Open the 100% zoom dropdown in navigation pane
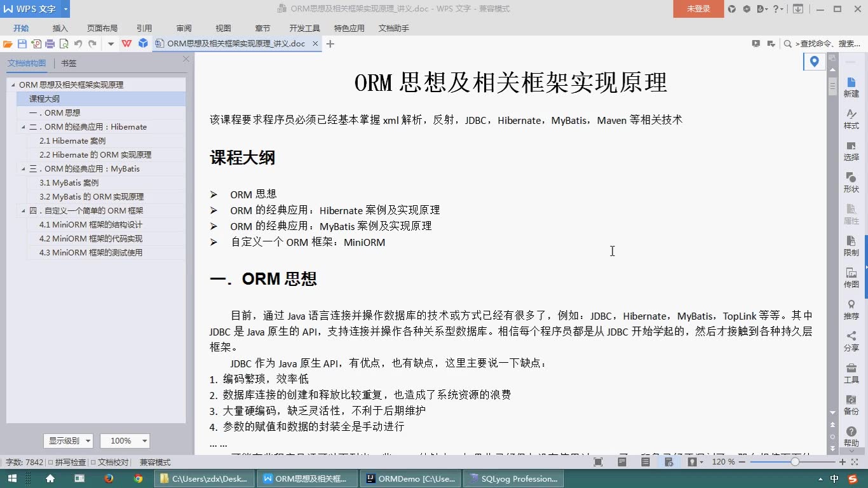This screenshot has width=868, height=488. (x=125, y=440)
